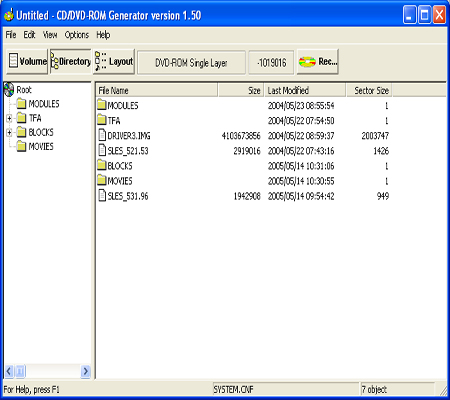Click SLES_521.53 file icon
The width and height of the screenshot is (450, 400).
(x=102, y=150)
